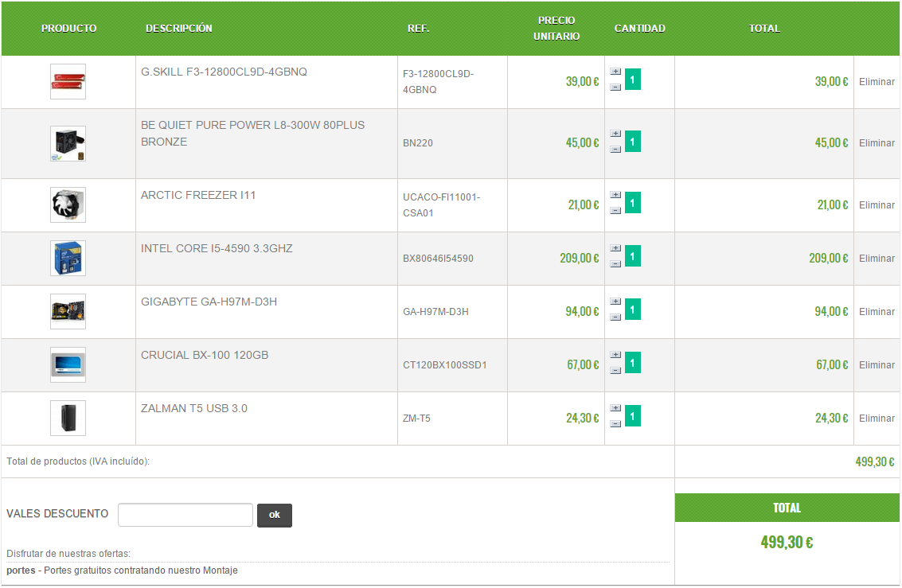Select the CT120BX100SSD1 reference text
The width and height of the screenshot is (902, 588).
point(445,365)
